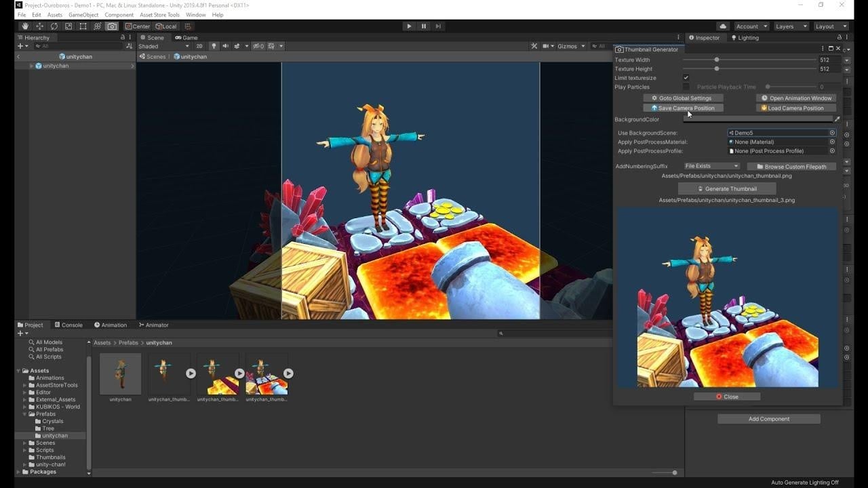Select the Rect transform tool
The height and width of the screenshot is (488, 868).
point(83,26)
